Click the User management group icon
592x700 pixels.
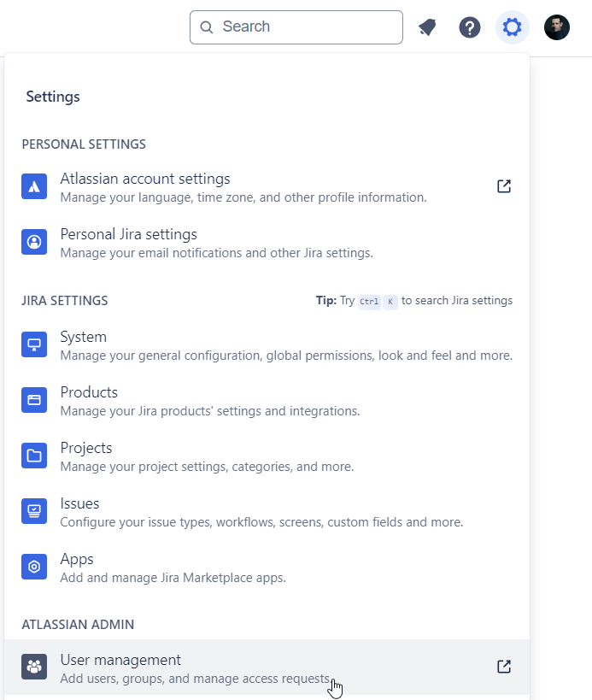[x=34, y=667]
